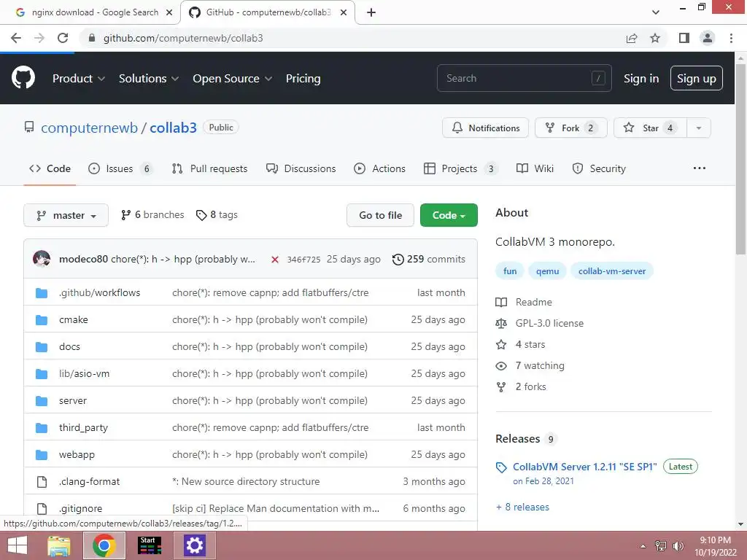Select the Actions tab
The height and width of the screenshot is (560, 747).
point(379,168)
